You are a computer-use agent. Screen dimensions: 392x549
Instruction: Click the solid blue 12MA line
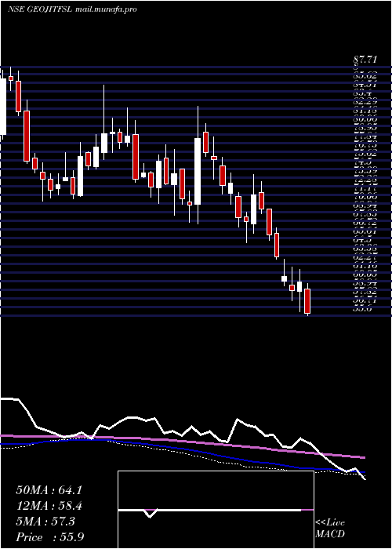click(x=182, y=449)
